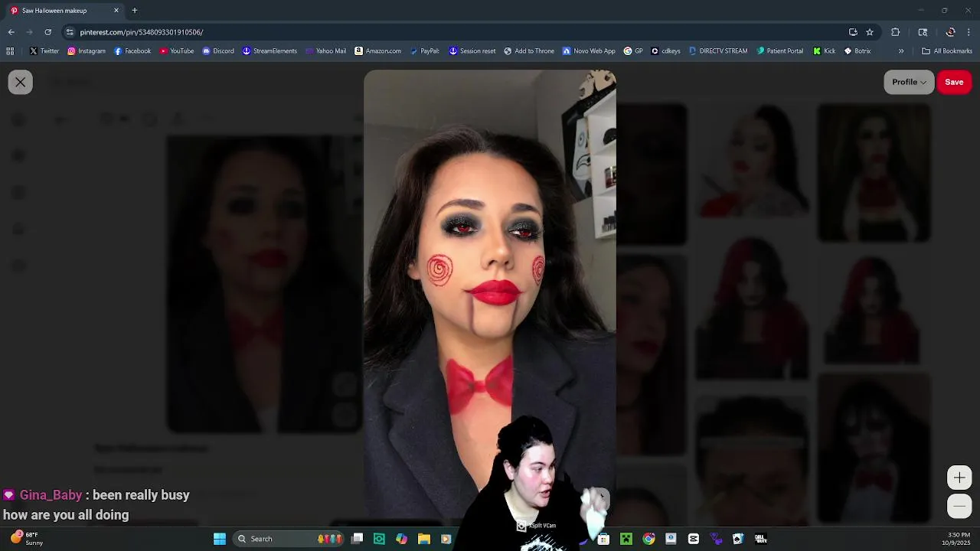The height and width of the screenshot is (551, 980).
Task: Open CapCut from the taskbar
Action: point(694,539)
